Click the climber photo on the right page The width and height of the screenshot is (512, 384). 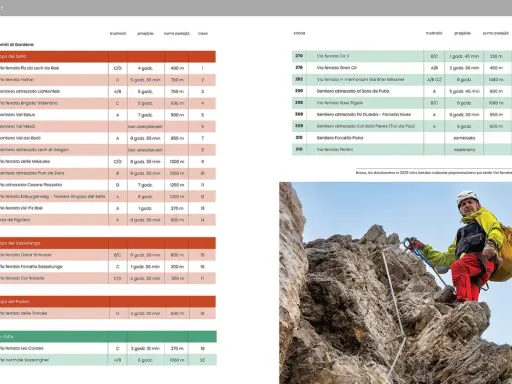(395, 283)
